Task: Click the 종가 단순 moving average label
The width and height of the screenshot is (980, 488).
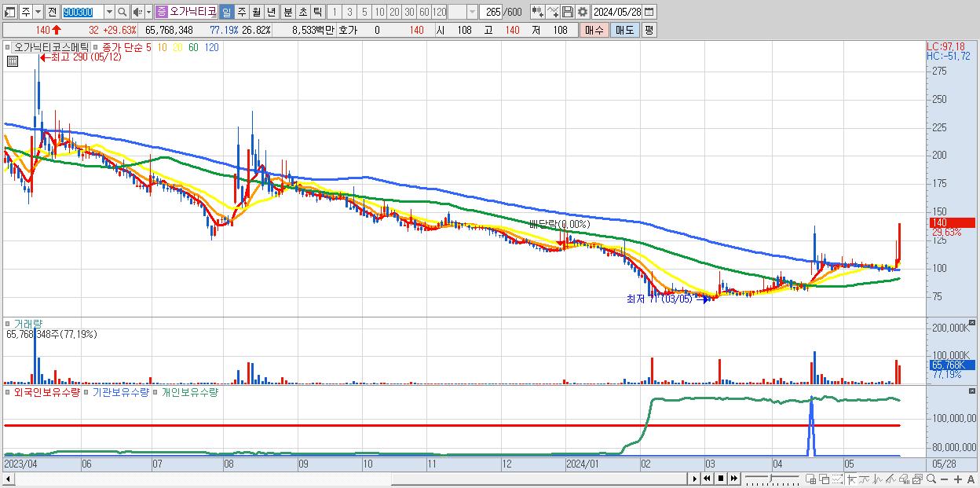Action: tap(123, 47)
